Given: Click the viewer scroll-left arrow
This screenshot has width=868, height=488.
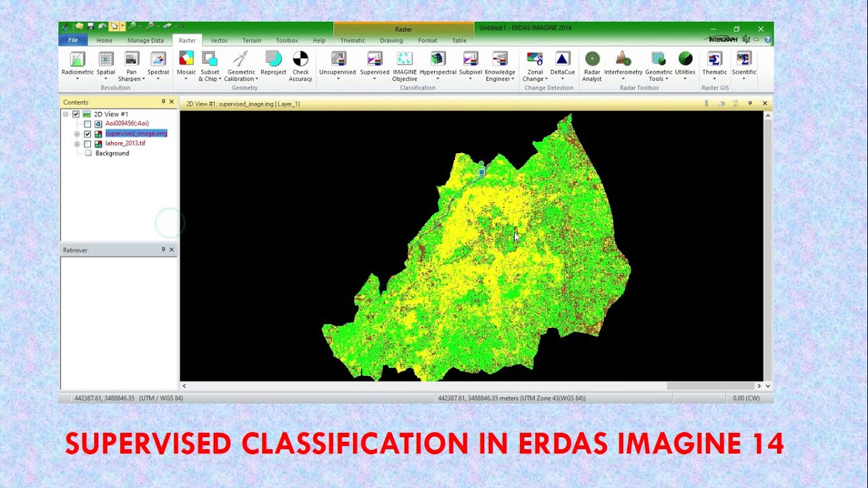Looking at the screenshot, I should click(x=184, y=386).
